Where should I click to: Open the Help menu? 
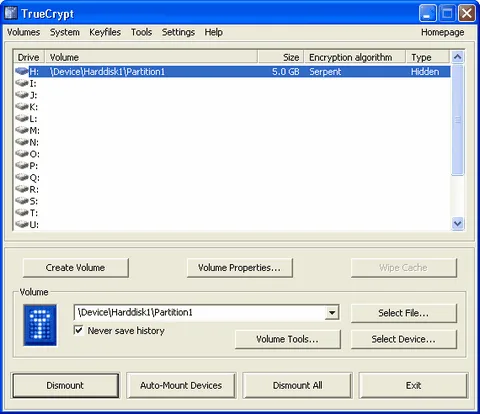(x=214, y=32)
